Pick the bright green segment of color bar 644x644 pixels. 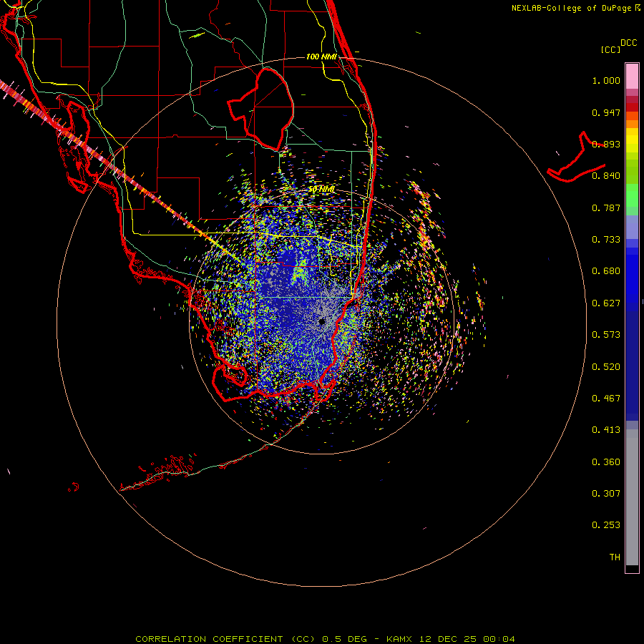632,195
